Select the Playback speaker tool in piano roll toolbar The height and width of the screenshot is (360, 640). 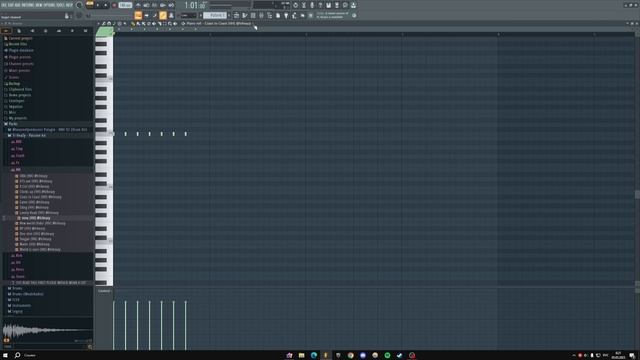(175, 24)
